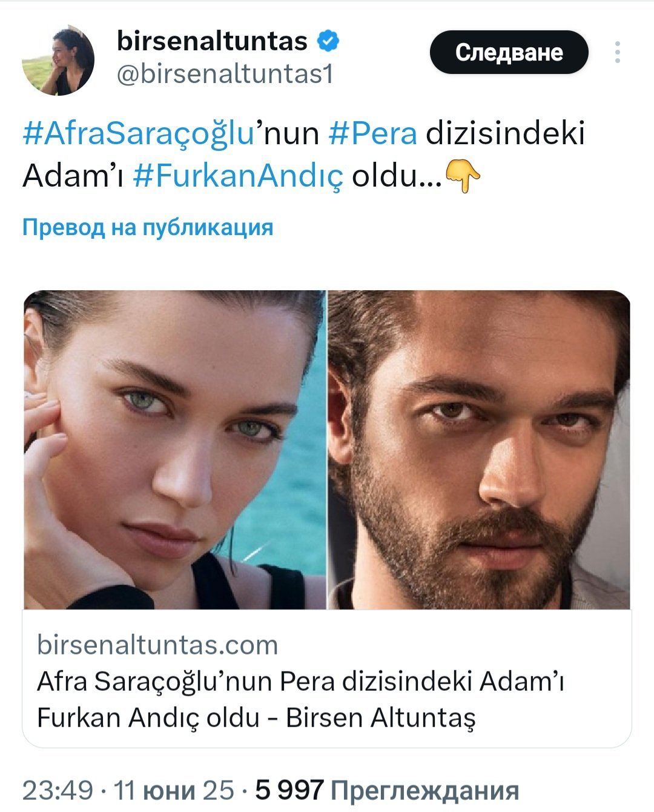Screen dimensions: 654x812
Task: Open the birsenaltuntas display name
Action: pos(212,41)
